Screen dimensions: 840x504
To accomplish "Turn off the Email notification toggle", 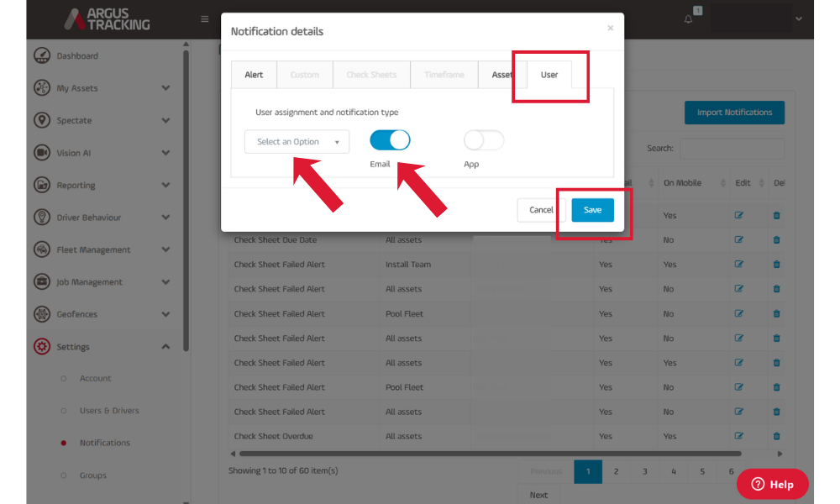I will [390, 140].
